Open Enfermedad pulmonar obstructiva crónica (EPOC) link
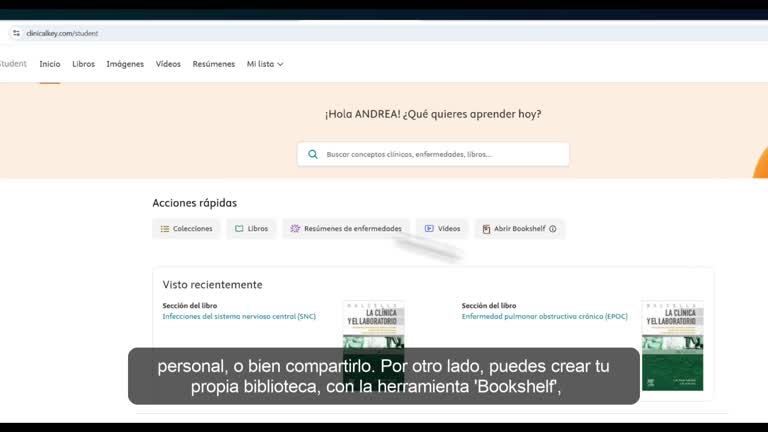Viewport: 768px width, 432px height. (544, 316)
